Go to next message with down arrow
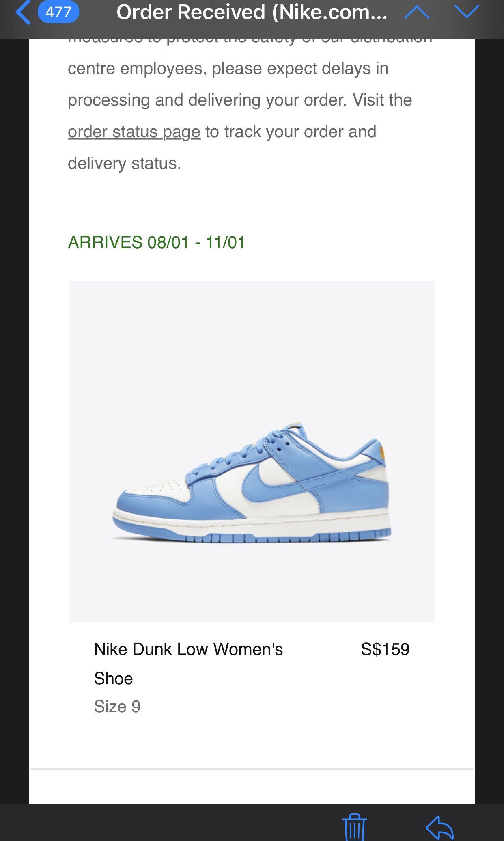504x841 pixels. coord(467,12)
